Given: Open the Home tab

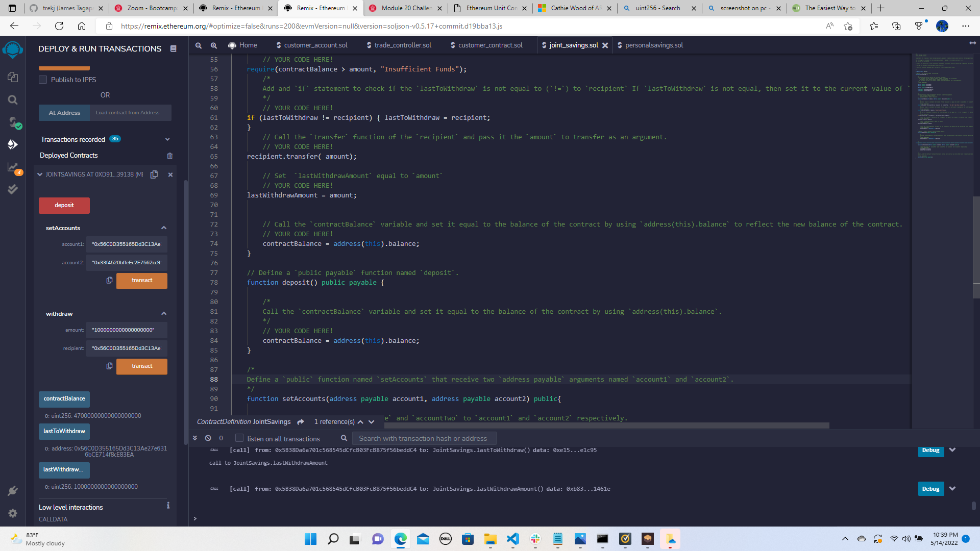Looking at the screenshot, I should 242,45.
